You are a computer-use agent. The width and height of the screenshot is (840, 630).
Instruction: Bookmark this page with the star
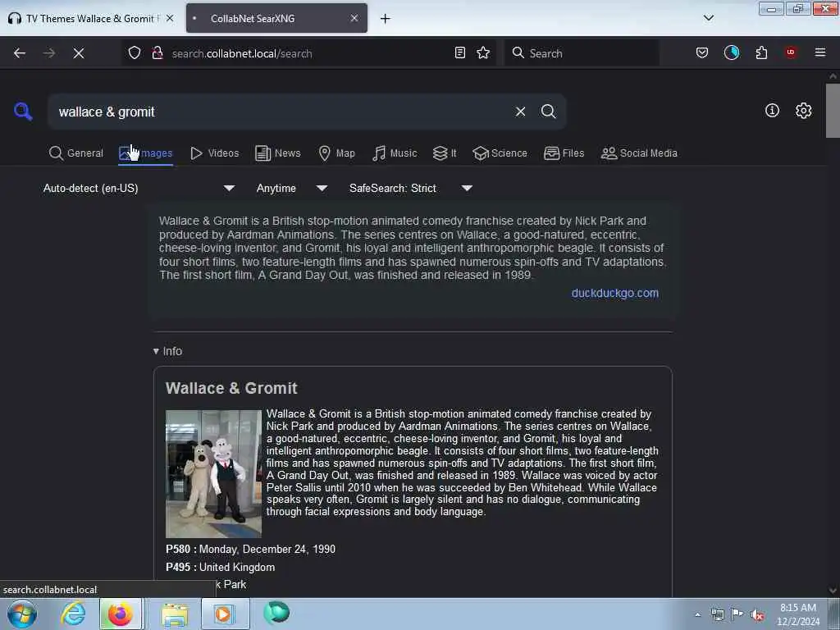point(483,52)
